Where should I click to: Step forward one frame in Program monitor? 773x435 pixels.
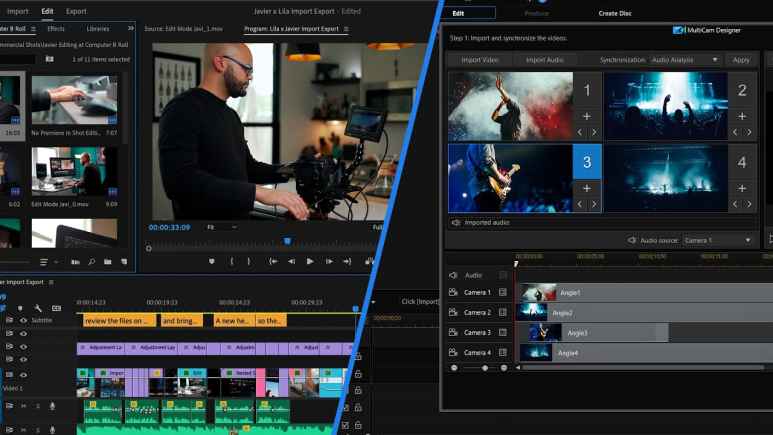tap(328, 261)
